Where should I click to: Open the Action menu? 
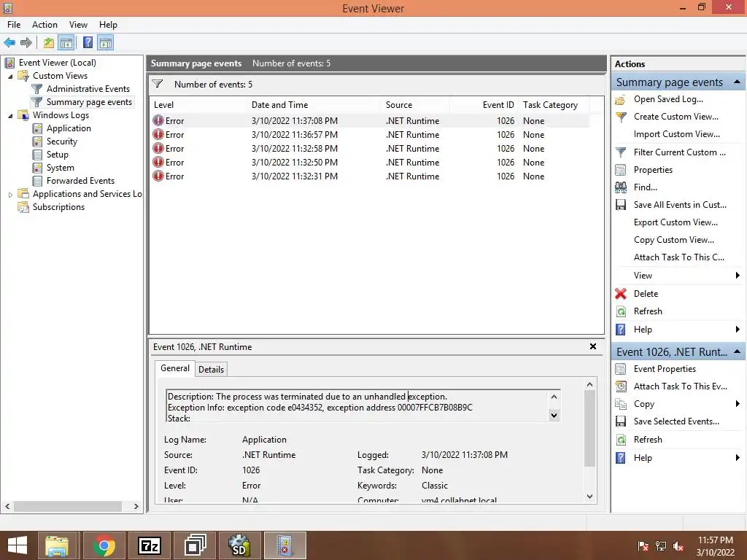[44, 25]
